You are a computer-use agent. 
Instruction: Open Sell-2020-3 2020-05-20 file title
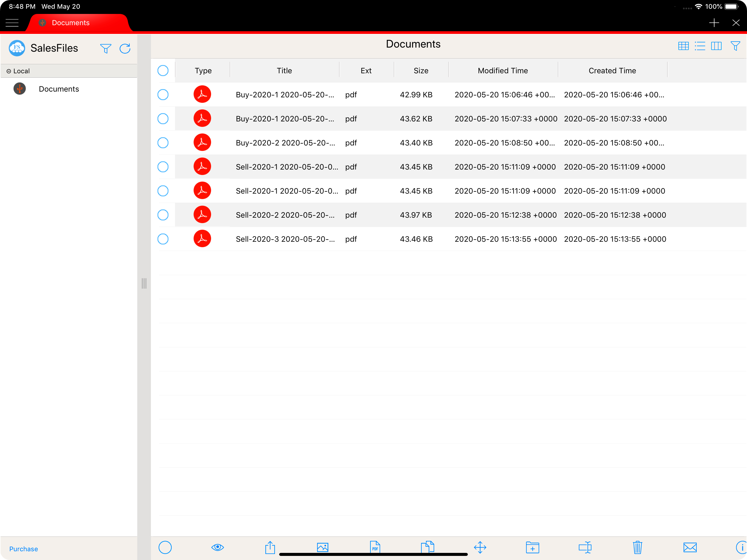(x=285, y=239)
